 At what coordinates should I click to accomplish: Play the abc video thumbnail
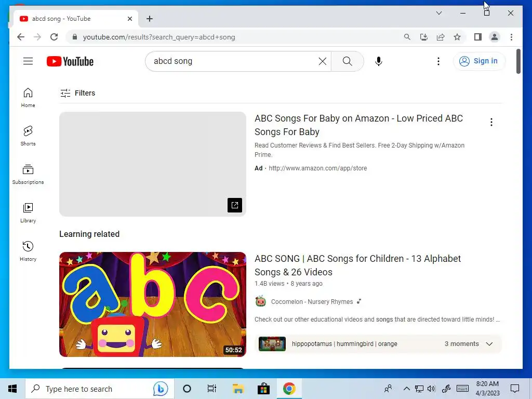pyautogui.click(x=153, y=304)
